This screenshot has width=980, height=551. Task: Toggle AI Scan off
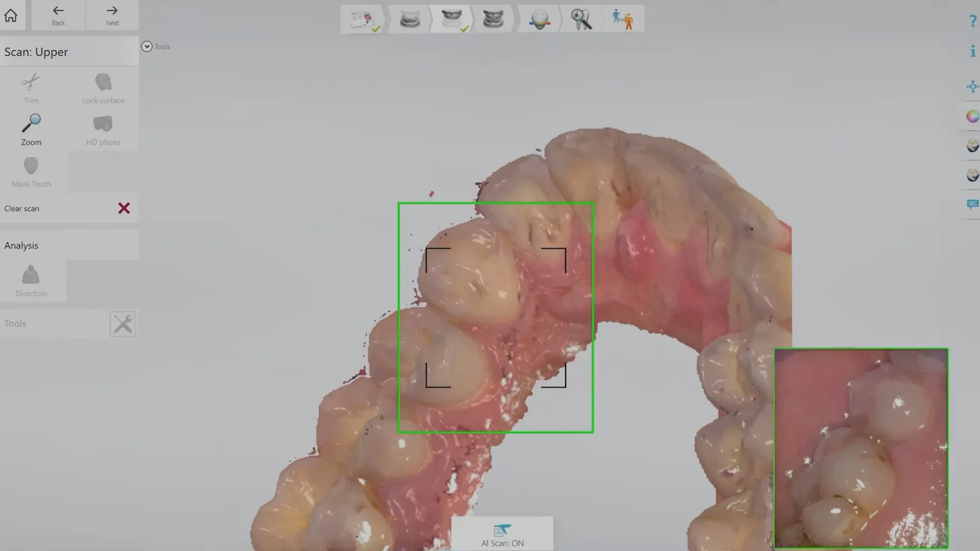coord(502,533)
